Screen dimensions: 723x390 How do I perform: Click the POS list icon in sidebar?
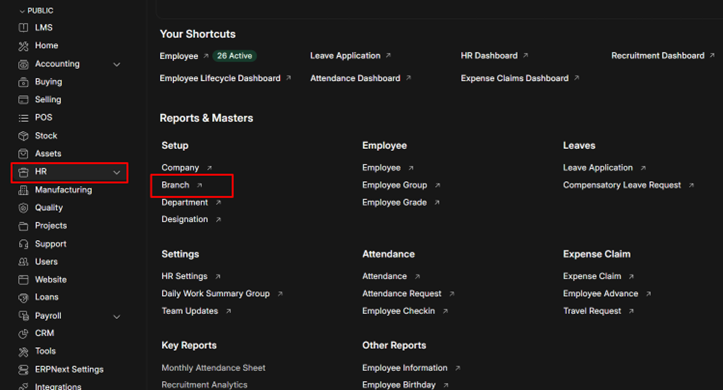23,118
